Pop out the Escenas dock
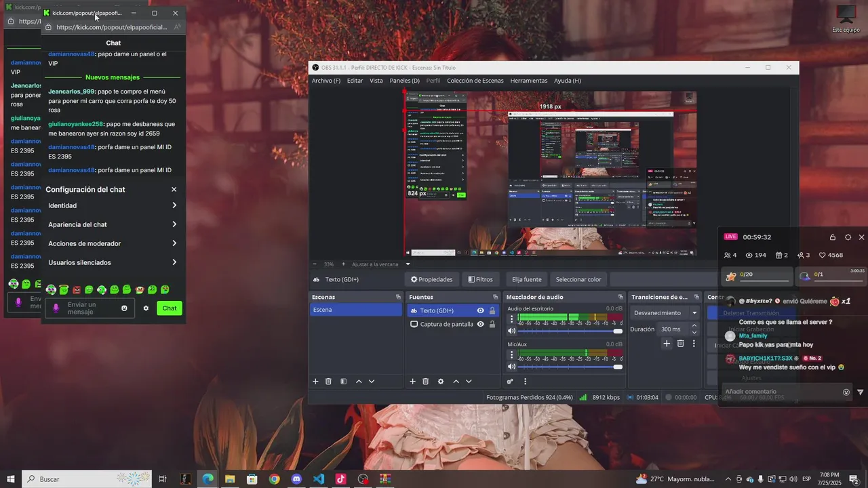 coord(398,297)
